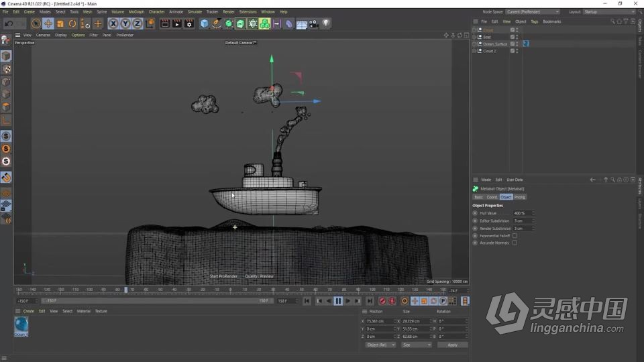Screen dimensions: 644x362
Task: Go to end of animation
Action: click(x=370, y=301)
